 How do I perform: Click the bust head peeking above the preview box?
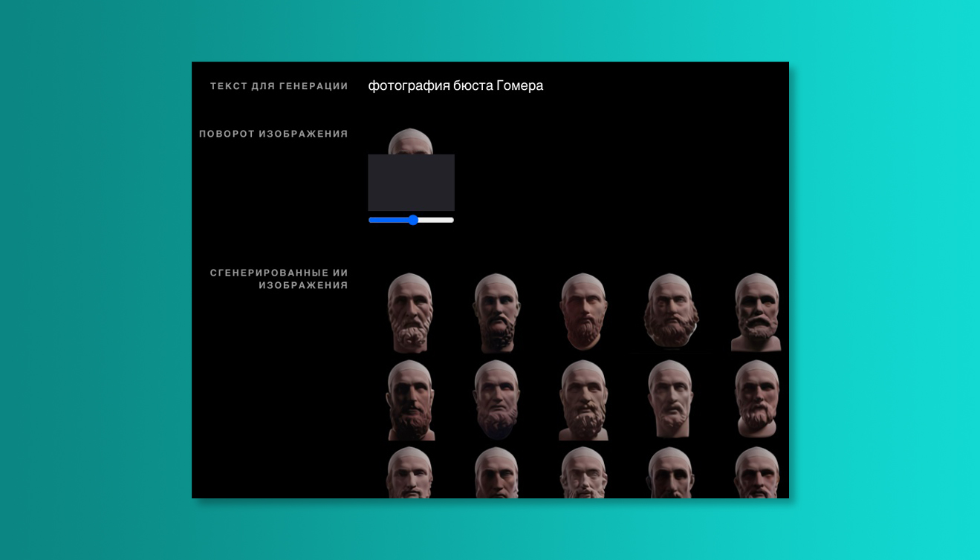point(411,142)
